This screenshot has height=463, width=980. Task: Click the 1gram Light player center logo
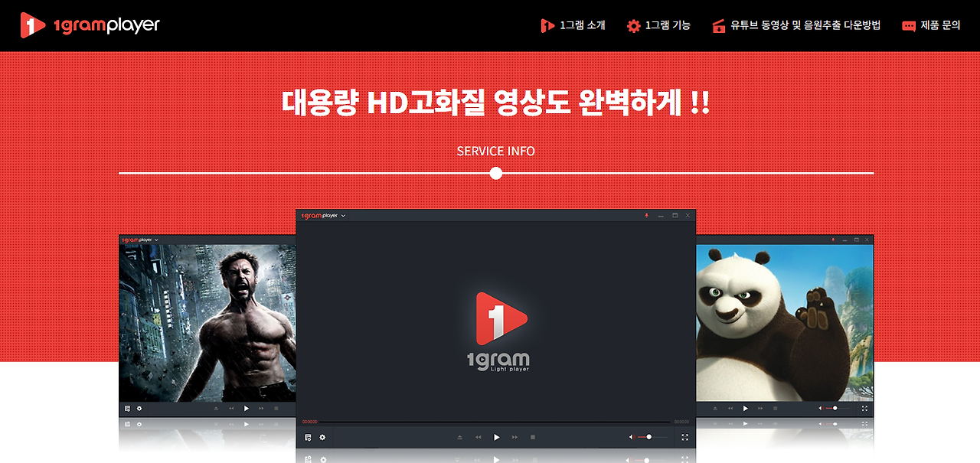(x=498, y=331)
